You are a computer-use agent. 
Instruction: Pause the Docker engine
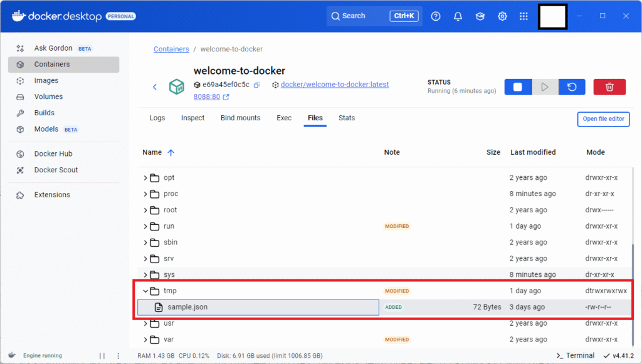point(102,356)
